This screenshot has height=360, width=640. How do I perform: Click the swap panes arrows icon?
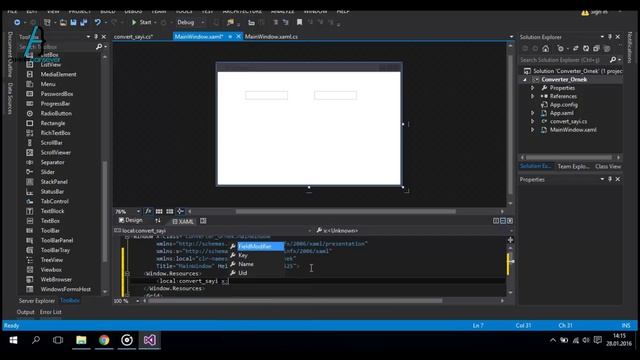[x=158, y=221]
